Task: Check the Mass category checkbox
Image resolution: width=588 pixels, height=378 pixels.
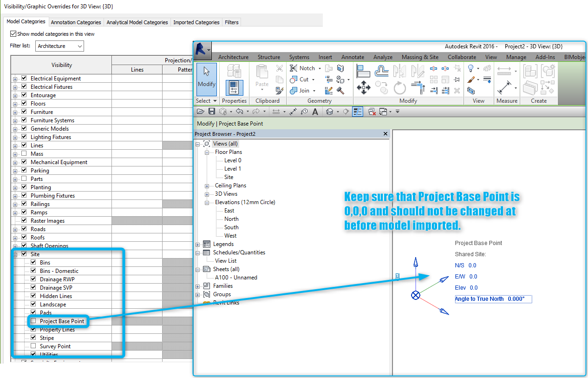Action: point(24,153)
